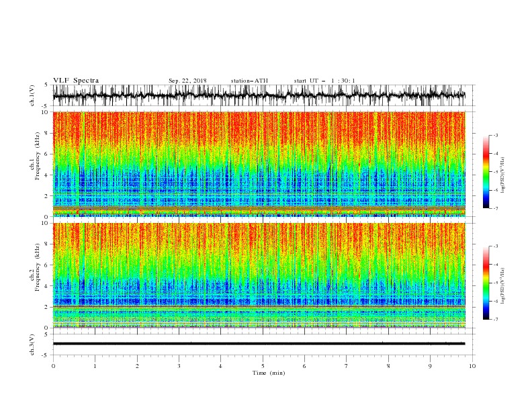This screenshot has height=411, width=532.
Task: Click the 'ch.1(V)' waveform axis label
Action: [32, 95]
